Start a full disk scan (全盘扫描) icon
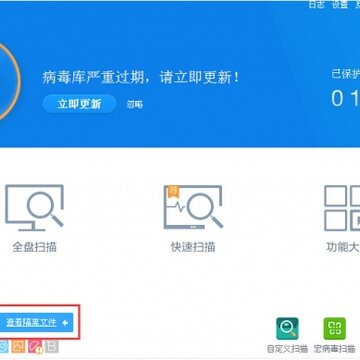 [x=34, y=208]
